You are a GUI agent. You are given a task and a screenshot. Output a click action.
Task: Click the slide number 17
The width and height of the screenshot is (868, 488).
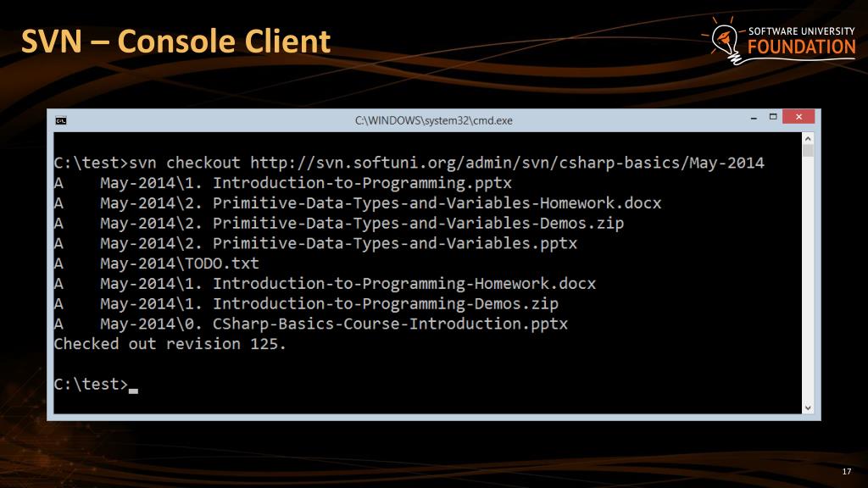point(847,471)
